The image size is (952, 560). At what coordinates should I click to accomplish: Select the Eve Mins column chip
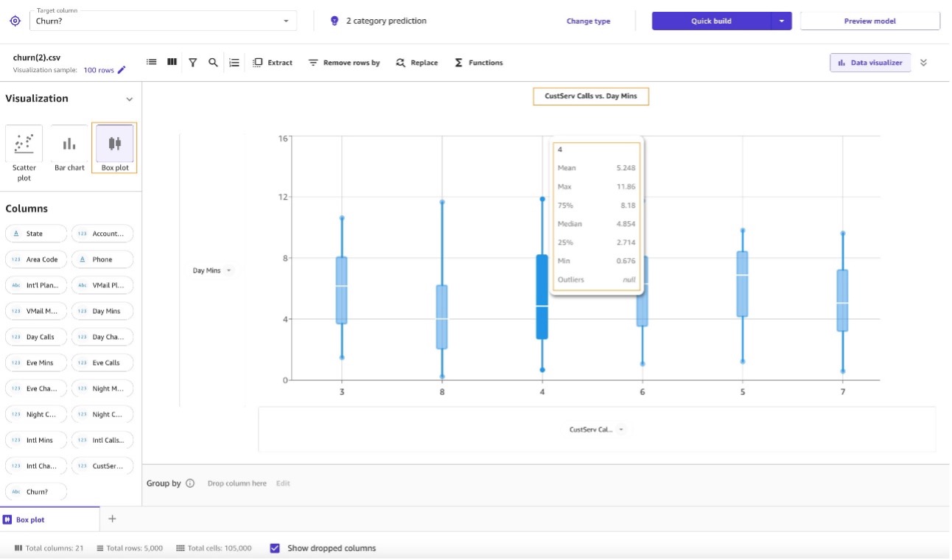pos(36,363)
